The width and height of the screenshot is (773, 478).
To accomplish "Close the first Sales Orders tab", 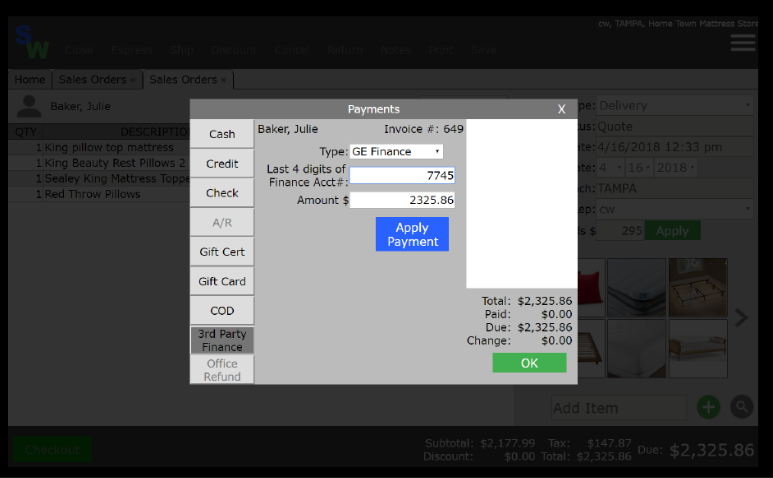I will pos(133,80).
